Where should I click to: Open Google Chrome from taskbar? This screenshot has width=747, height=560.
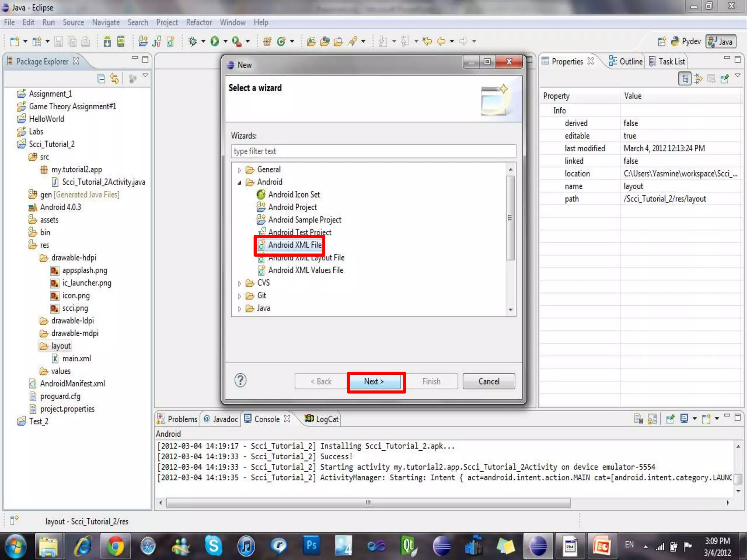pos(115,547)
